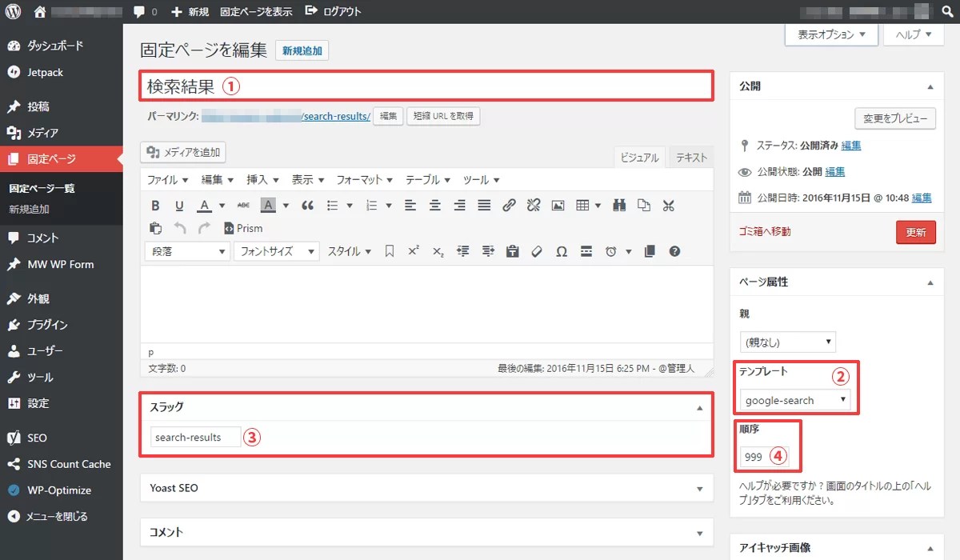Open ファイル menu in editor
960x560 pixels.
click(167, 180)
